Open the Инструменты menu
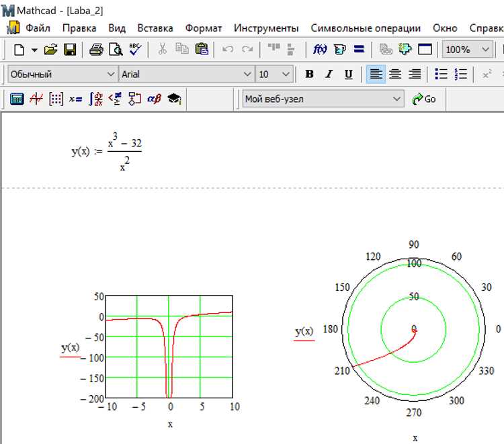The width and height of the screenshot is (504, 444). (266, 28)
